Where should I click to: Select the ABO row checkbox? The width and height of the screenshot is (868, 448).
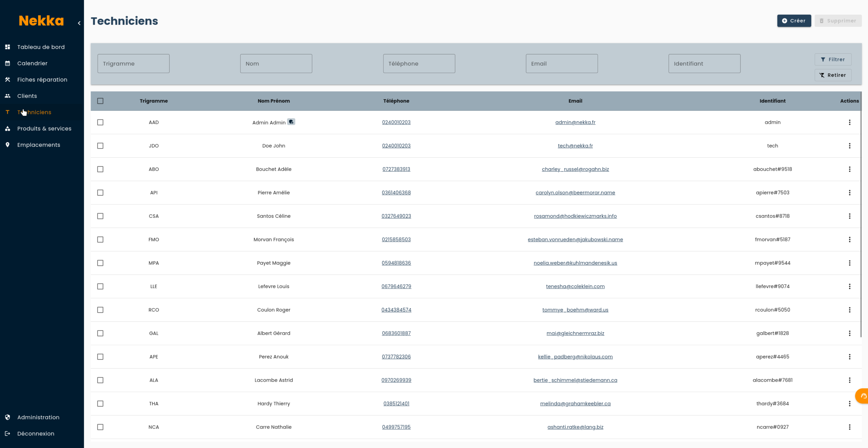[100, 169]
